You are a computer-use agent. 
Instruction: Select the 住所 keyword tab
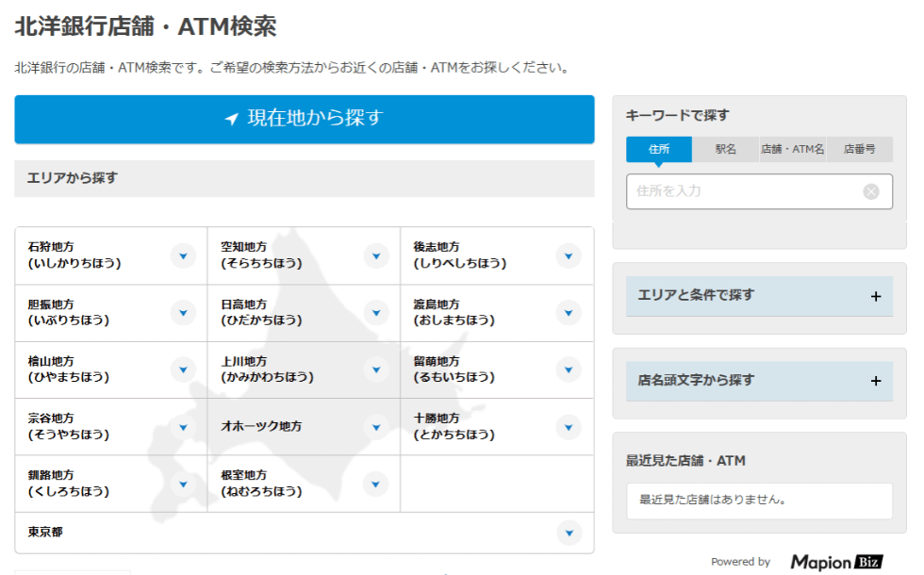pyautogui.click(x=659, y=149)
